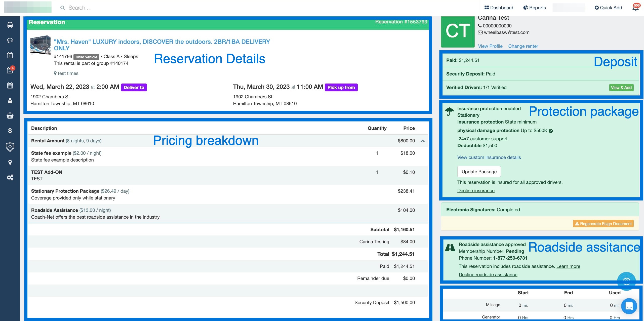This screenshot has width=644, height=321.
Task: Switch to the Dashboard view
Action: click(x=499, y=8)
